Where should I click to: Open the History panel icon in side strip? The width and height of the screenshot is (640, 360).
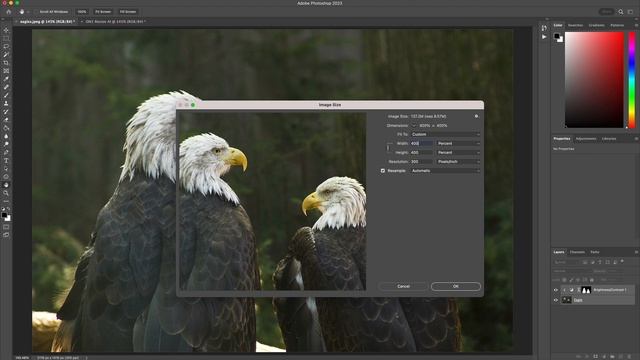(x=544, y=28)
